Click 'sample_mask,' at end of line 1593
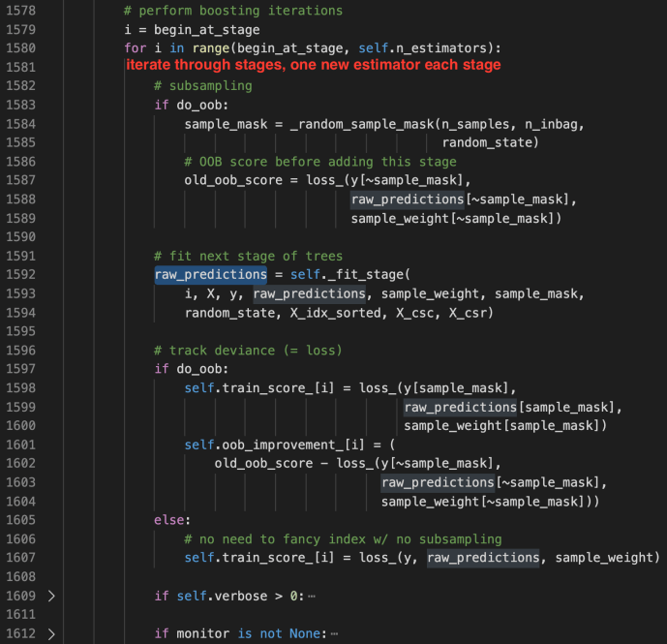The image size is (667, 644). (539, 294)
